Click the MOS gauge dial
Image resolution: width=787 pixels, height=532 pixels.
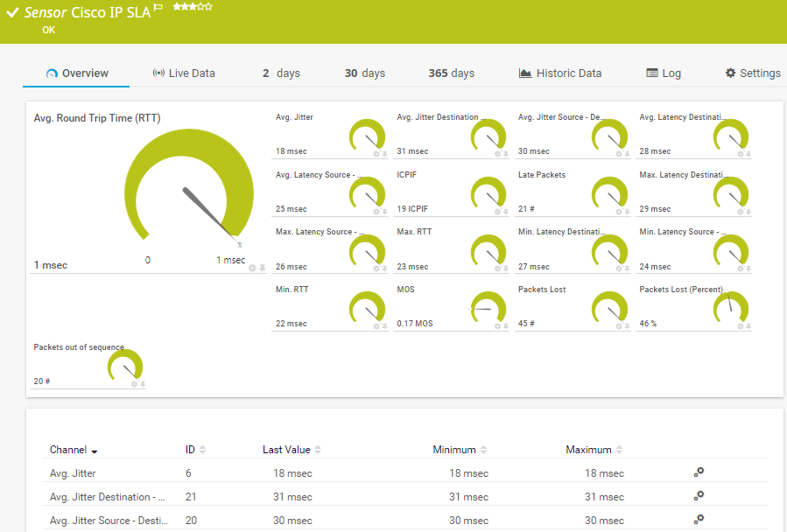pos(488,306)
